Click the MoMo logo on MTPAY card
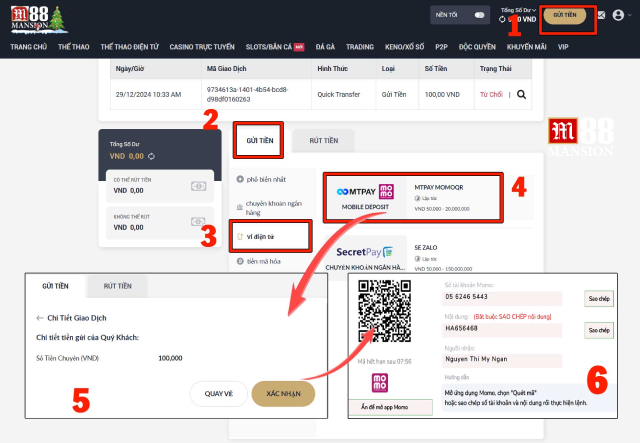Image resolution: width=640 pixels, height=443 pixels. [x=386, y=191]
